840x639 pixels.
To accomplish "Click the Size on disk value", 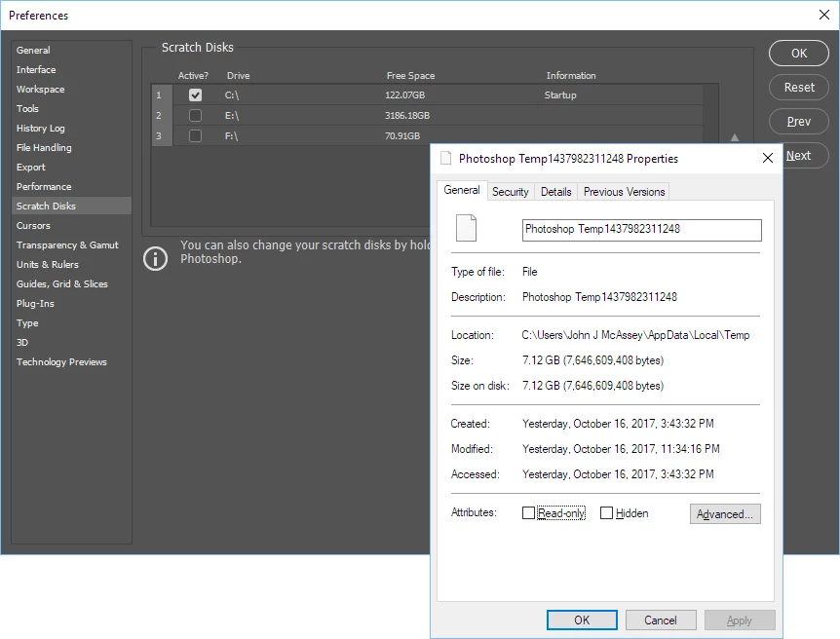I will pos(593,385).
